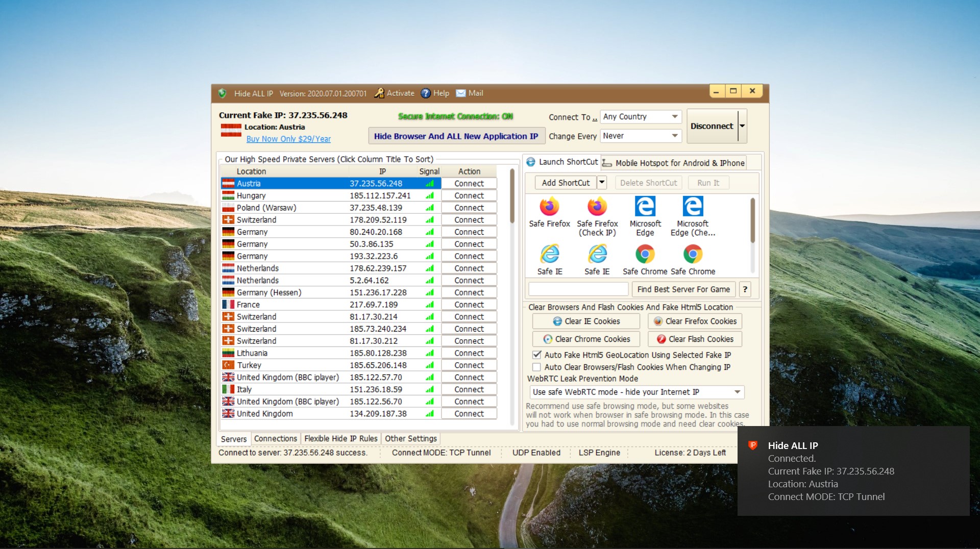The image size is (980, 549).
Task: Click the Lithuania flag icon in server list
Action: pyautogui.click(x=228, y=353)
